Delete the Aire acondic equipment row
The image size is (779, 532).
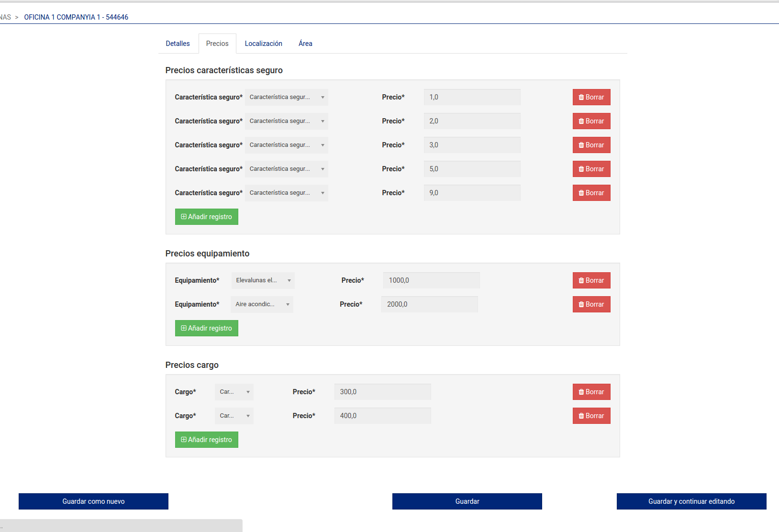click(591, 304)
